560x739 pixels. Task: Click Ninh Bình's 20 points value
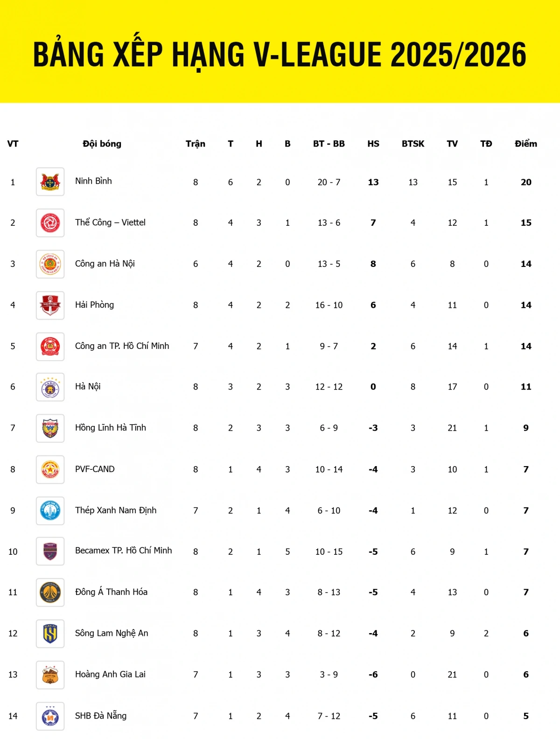(x=526, y=182)
